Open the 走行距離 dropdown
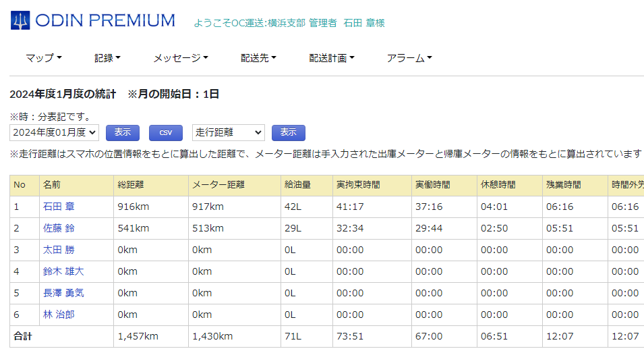The width and height of the screenshot is (644, 351). [228, 132]
